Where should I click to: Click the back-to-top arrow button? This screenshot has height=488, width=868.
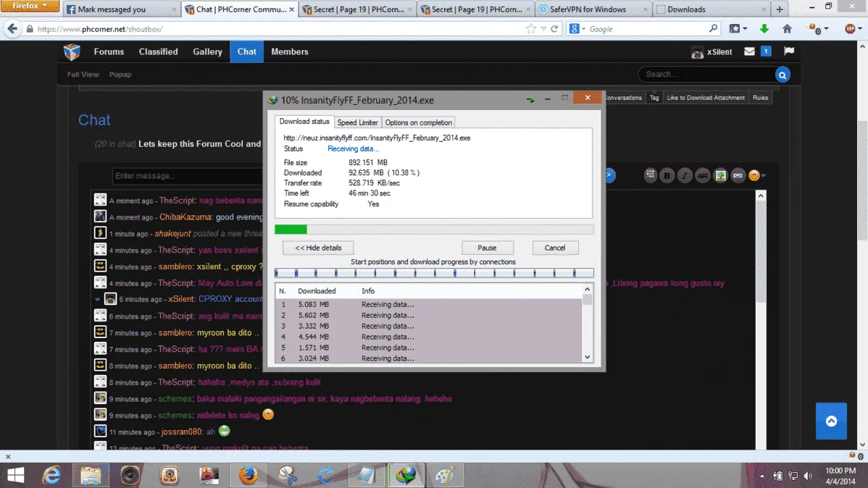(831, 421)
